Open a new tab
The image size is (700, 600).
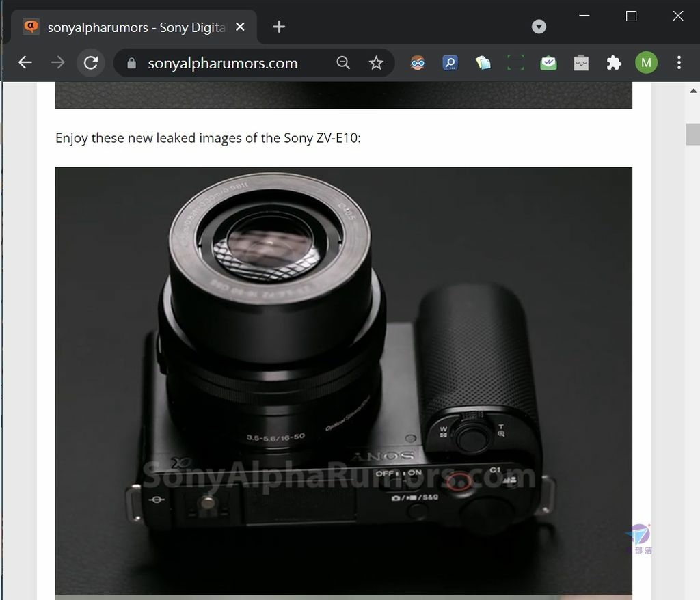279,27
